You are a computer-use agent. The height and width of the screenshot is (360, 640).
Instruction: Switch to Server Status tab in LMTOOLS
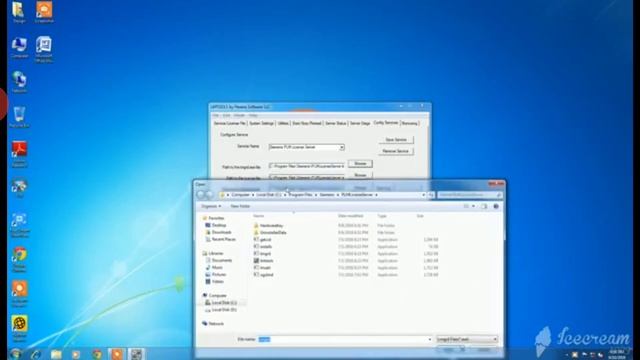[336, 123]
